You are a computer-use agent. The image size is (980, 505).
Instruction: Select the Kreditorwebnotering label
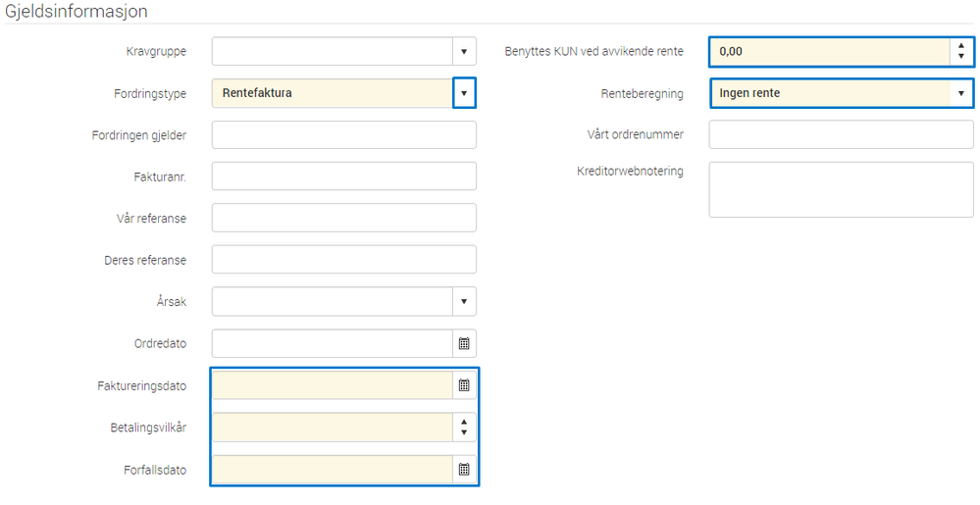pyautogui.click(x=630, y=172)
